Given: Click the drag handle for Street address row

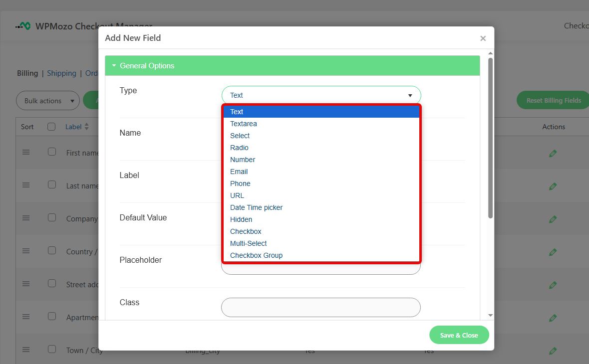Looking at the screenshot, I should click(26, 284).
